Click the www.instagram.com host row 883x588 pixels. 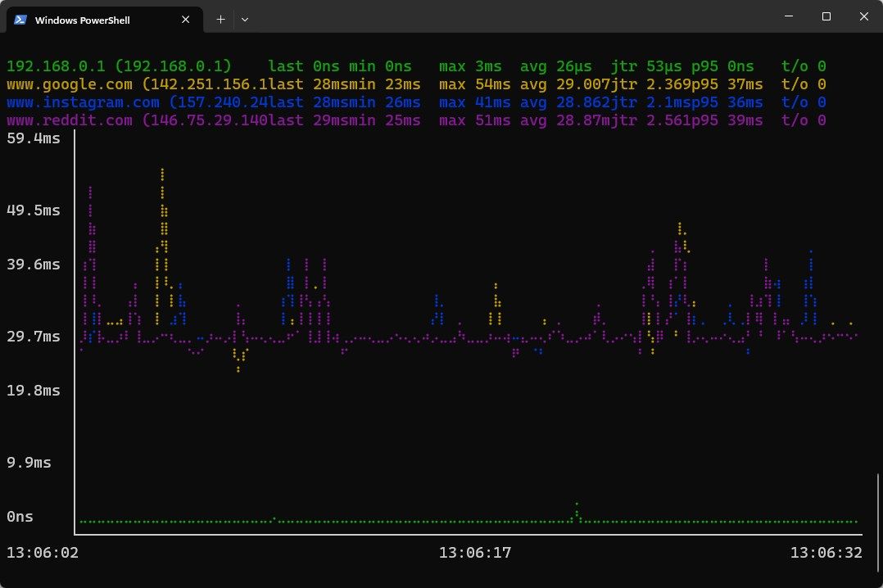pos(416,102)
